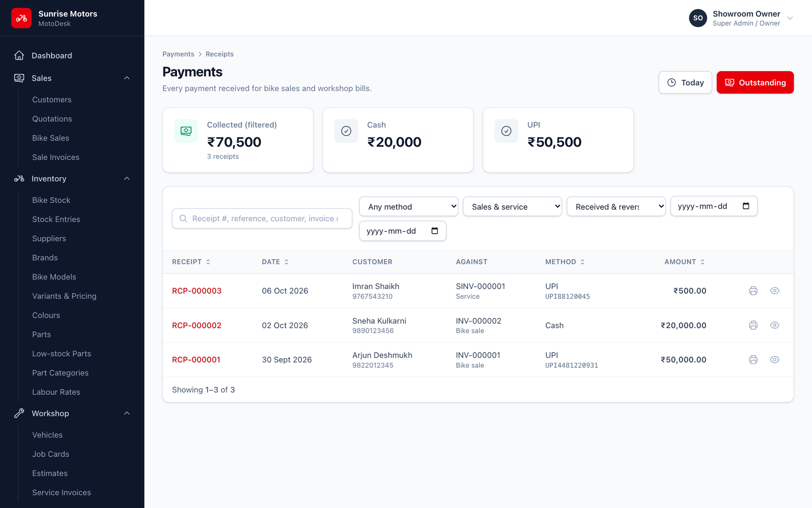812x508 pixels.
Task: Click the Workshop wrench icon
Action: [x=19, y=413]
